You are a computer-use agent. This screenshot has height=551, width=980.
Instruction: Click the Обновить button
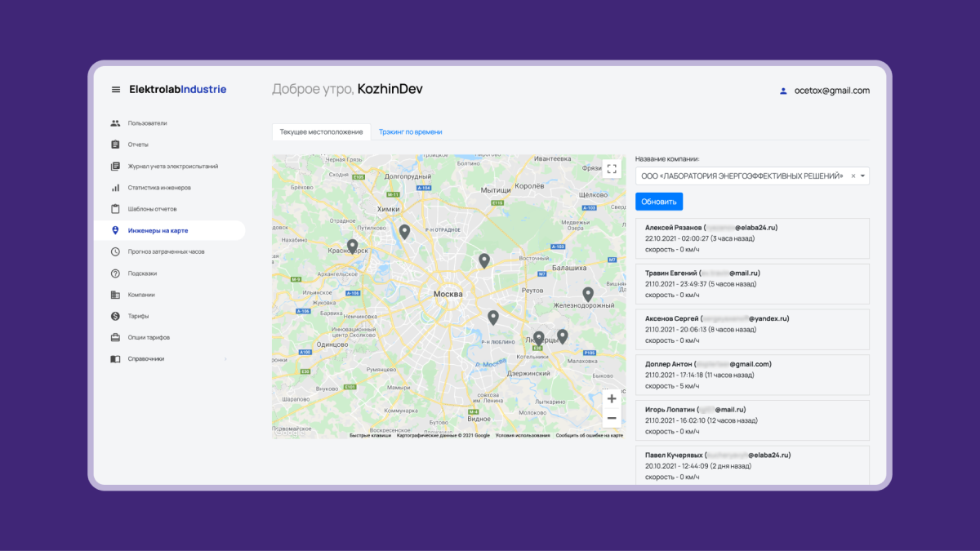coord(659,202)
